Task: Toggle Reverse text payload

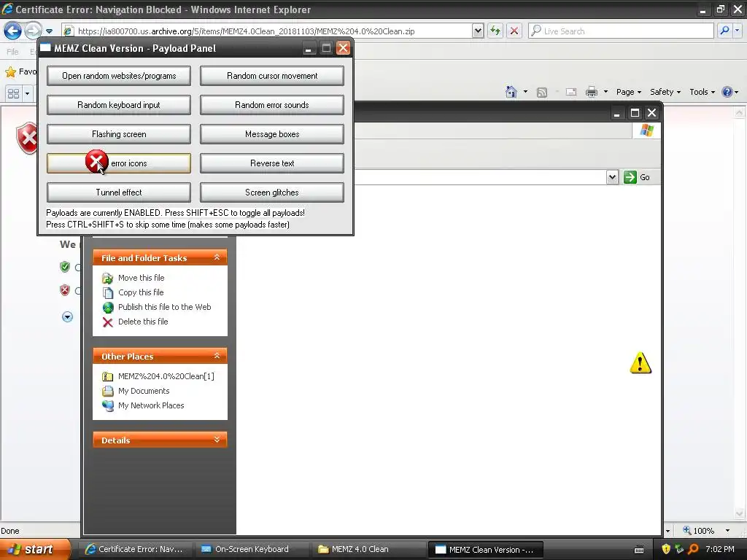Action: [x=272, y=163]
